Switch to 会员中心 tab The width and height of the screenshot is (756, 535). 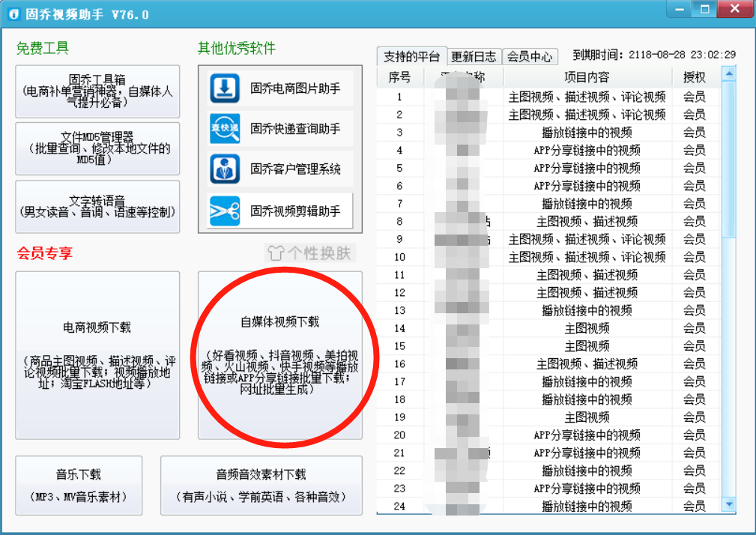(x=530, y=56)
